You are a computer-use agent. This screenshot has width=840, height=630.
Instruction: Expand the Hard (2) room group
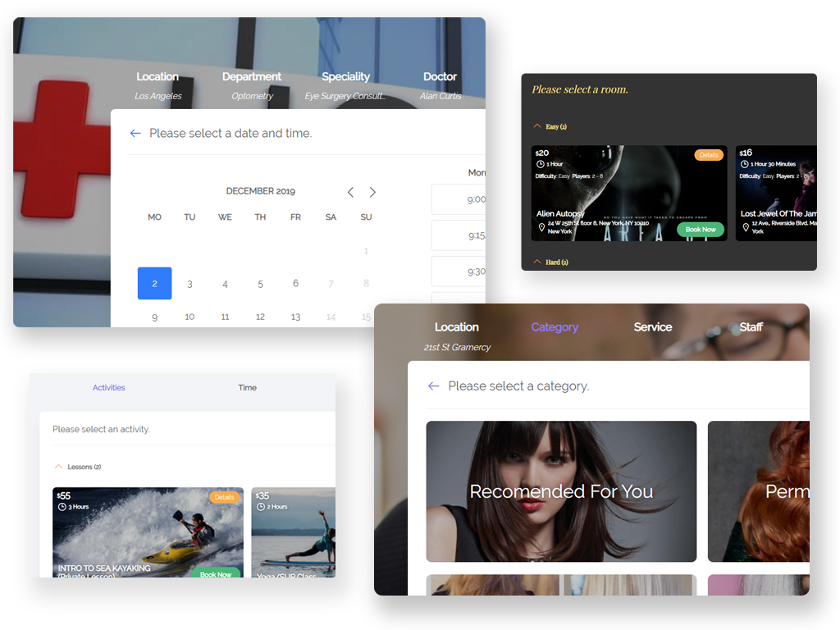coord(537,262)
